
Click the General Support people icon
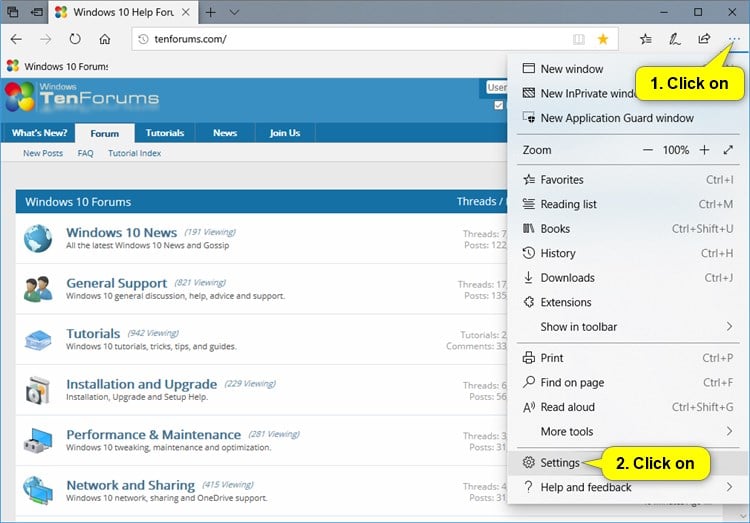coord(38,289)
